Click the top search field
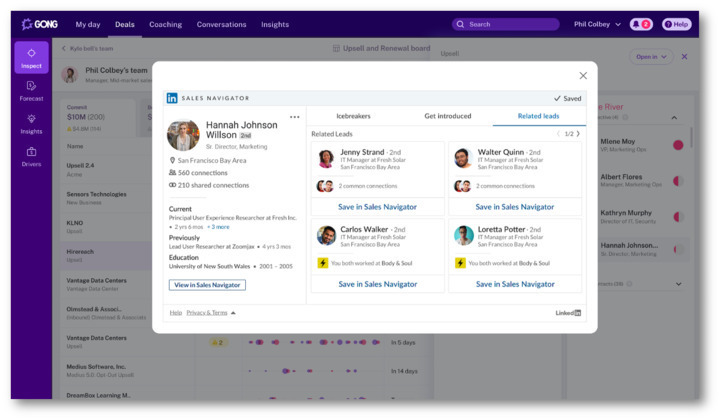Viewport: 720px width, 420px height. tap(506, 24)
